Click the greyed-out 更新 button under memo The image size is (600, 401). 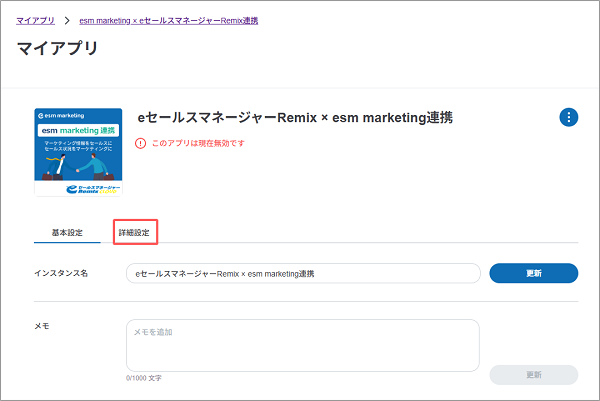pos(533,375)
